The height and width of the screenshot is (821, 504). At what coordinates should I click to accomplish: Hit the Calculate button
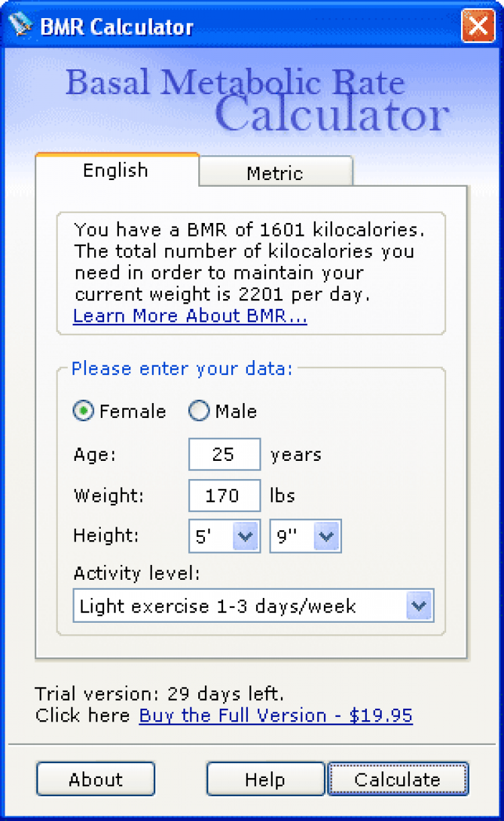click(397, 779)
